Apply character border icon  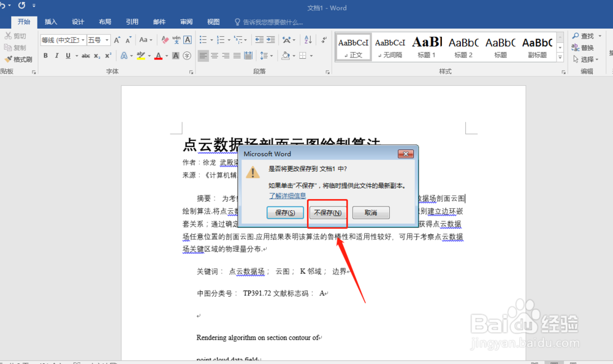pyautogui.click(x=188, y=40)
